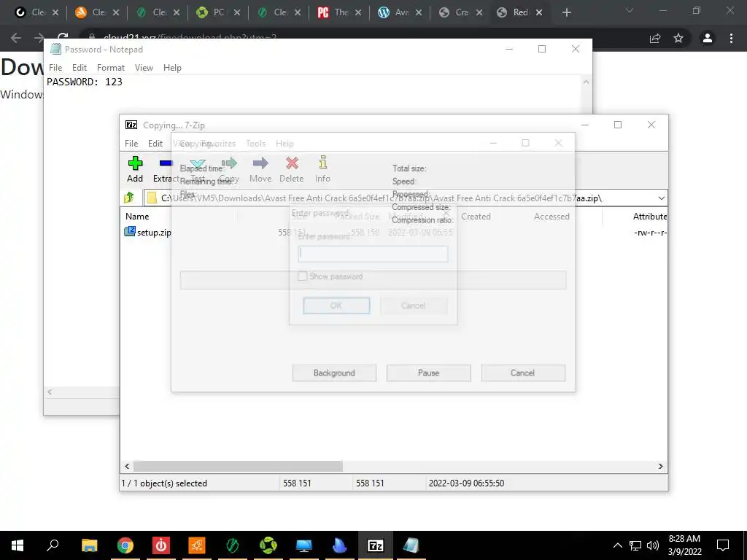Click the Extract minus icon in 7-Zip

(166, 163)
